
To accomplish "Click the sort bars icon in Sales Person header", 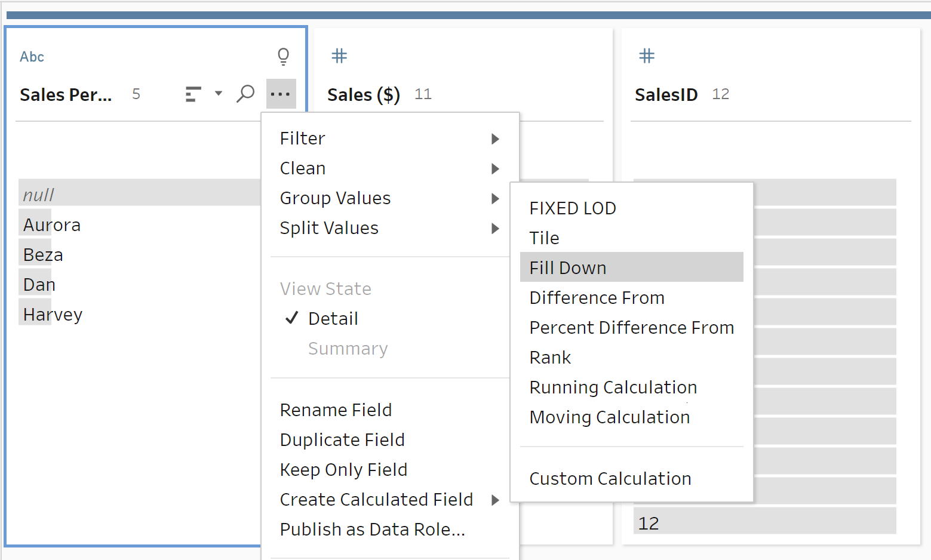I will (193, 94).
